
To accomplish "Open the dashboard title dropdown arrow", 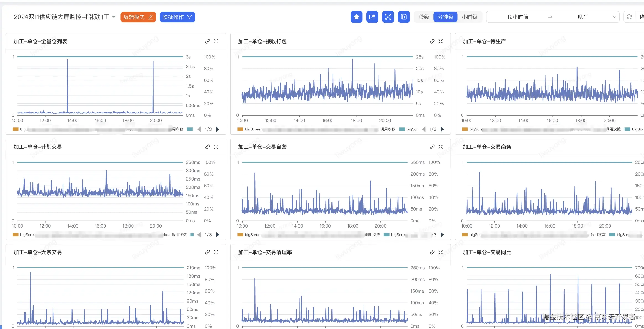I will [x=114, y=17].
